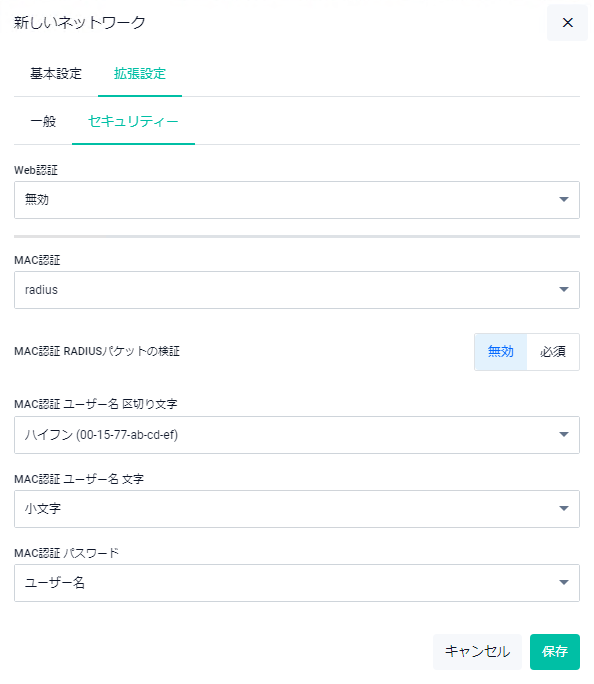Click the 新しいネットワーク dialog title
The width and height of the screenshot is (594, 684).
pyautogui.click(x=79, y=23)
